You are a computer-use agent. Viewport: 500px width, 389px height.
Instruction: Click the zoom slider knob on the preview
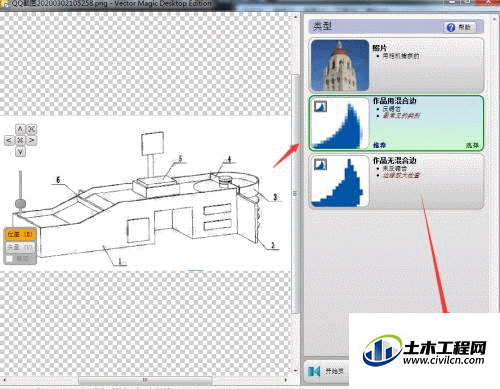click(20, 203)
